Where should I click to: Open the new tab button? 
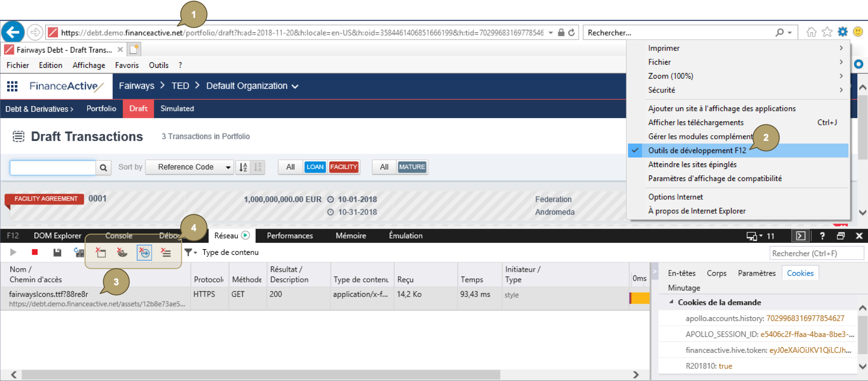point(134,49)
